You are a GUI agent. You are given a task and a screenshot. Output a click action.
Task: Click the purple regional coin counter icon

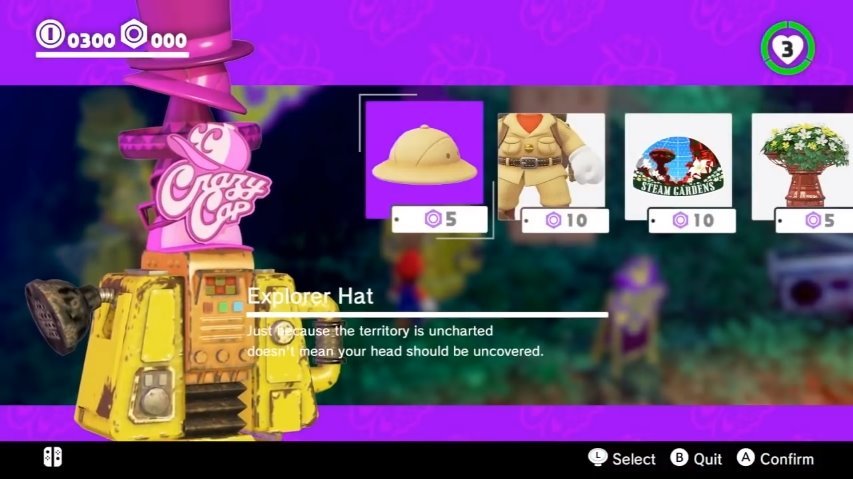[134, 34]
